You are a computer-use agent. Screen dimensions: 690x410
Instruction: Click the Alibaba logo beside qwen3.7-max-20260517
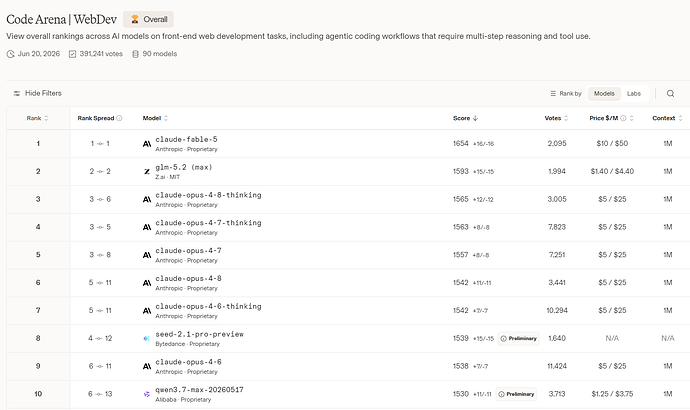tap(147, 394)
